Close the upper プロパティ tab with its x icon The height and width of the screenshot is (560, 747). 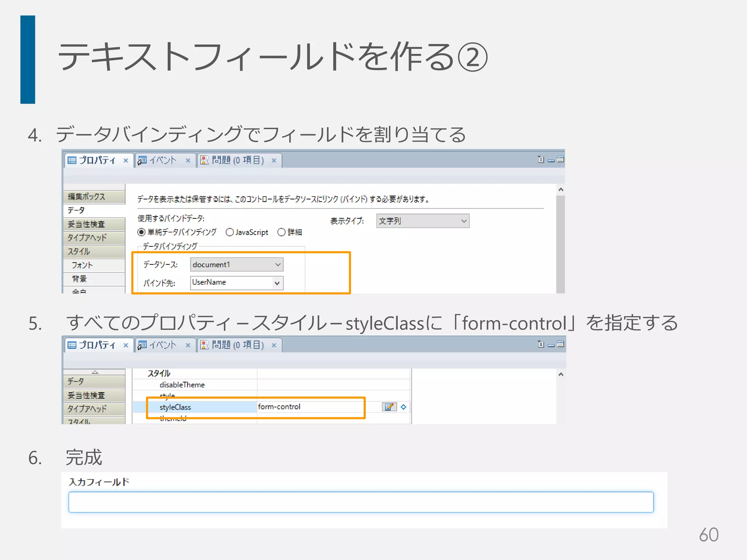(126, 160)
